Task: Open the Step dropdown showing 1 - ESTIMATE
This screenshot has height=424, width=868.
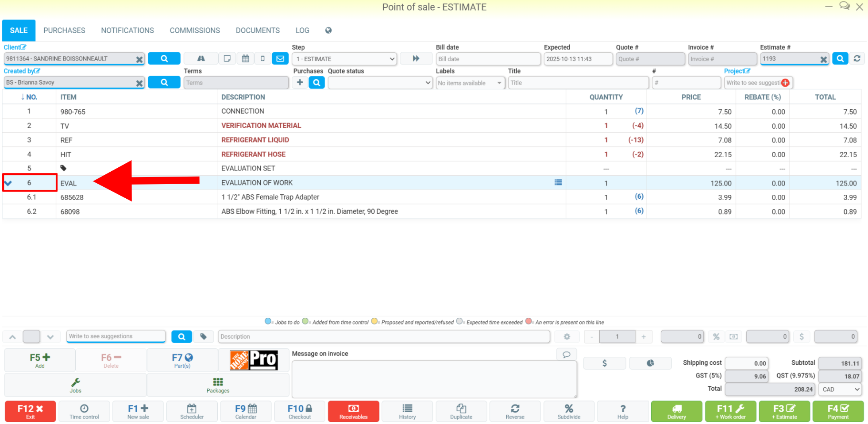Action: [x=344, y=59]
